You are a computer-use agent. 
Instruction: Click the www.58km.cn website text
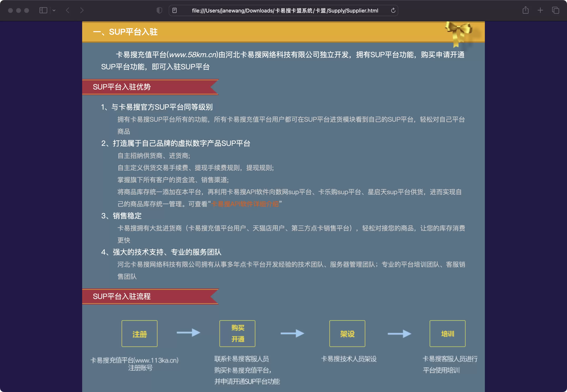193,55
